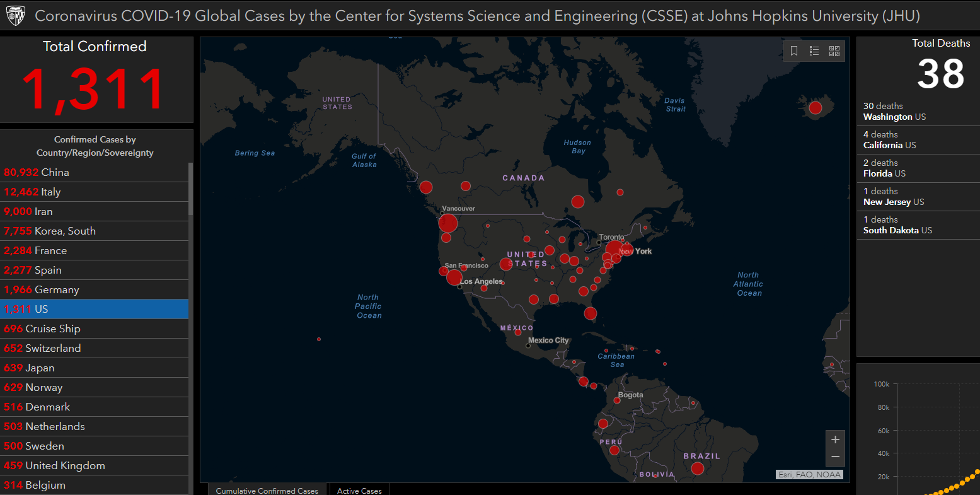980x495 pixels.
Task: Select Cruise Ship in the list
Action: [95, 329]
